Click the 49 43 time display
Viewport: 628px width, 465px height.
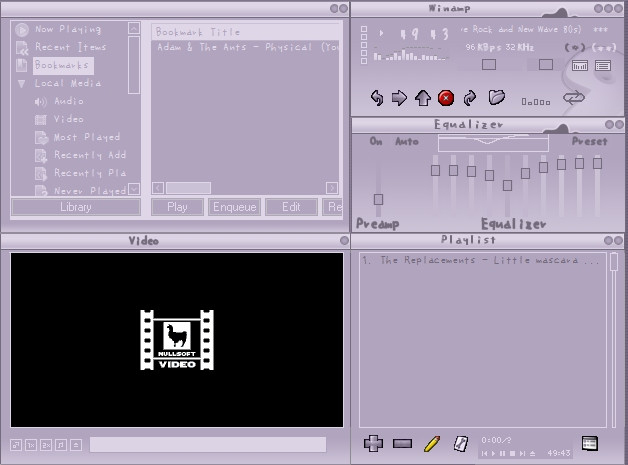(x=424, y=34)
